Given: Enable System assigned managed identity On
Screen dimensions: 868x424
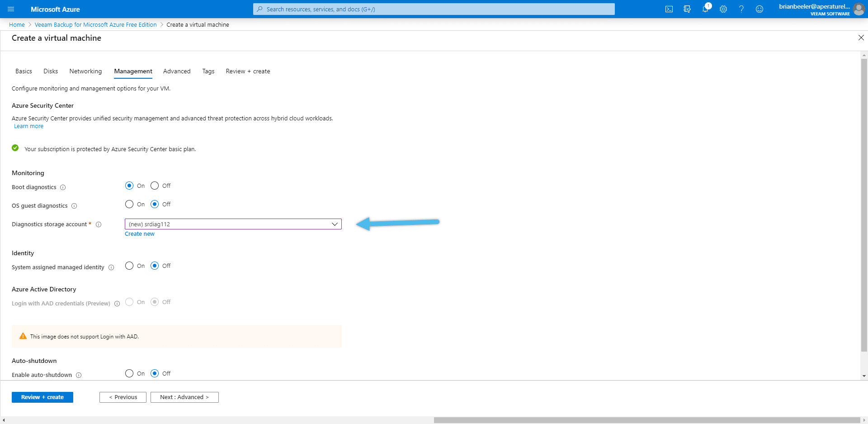Looking at the screenshot, I should click(129, 266).
